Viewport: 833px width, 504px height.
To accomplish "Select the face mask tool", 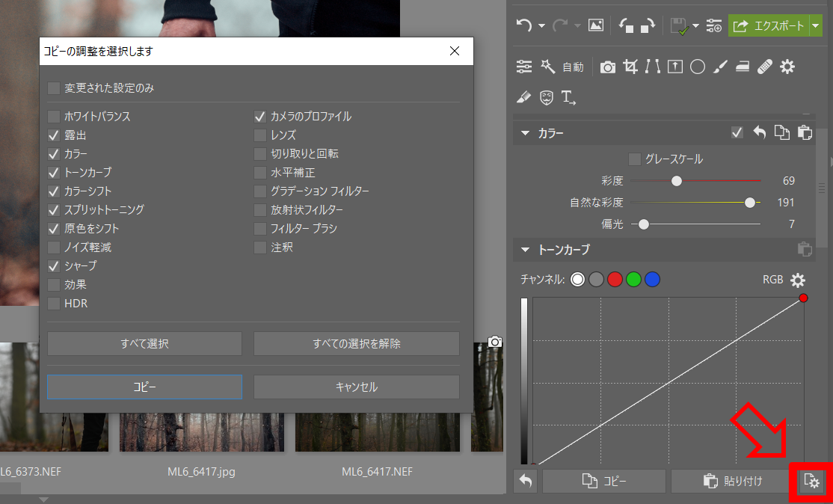I will [546, 97].
